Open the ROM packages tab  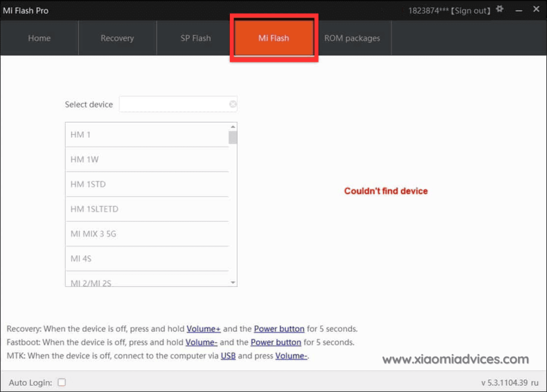click(353, 38)
